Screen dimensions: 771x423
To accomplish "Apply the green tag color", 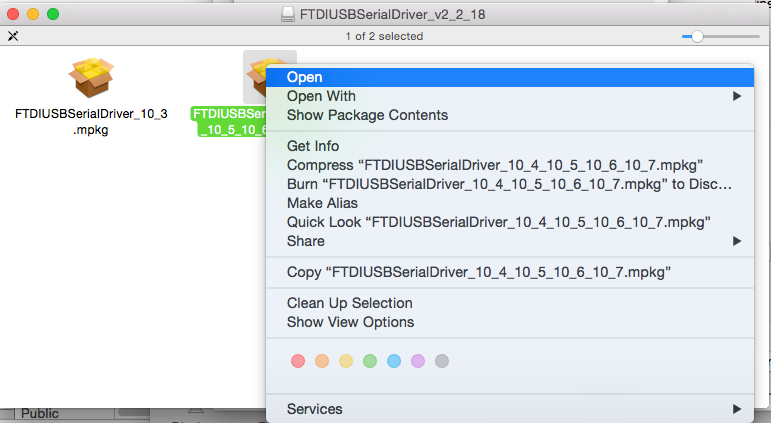I will point(370,361).
